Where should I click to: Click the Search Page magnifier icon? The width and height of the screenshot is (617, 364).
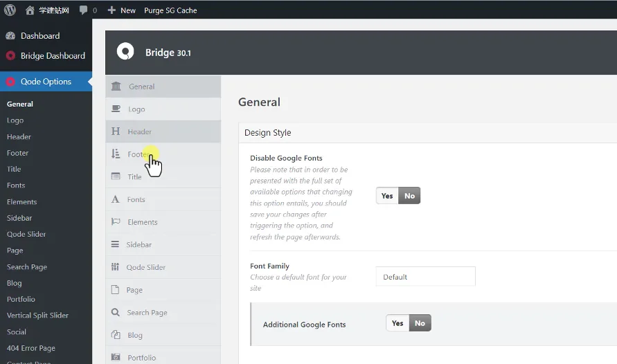(116, 313)
